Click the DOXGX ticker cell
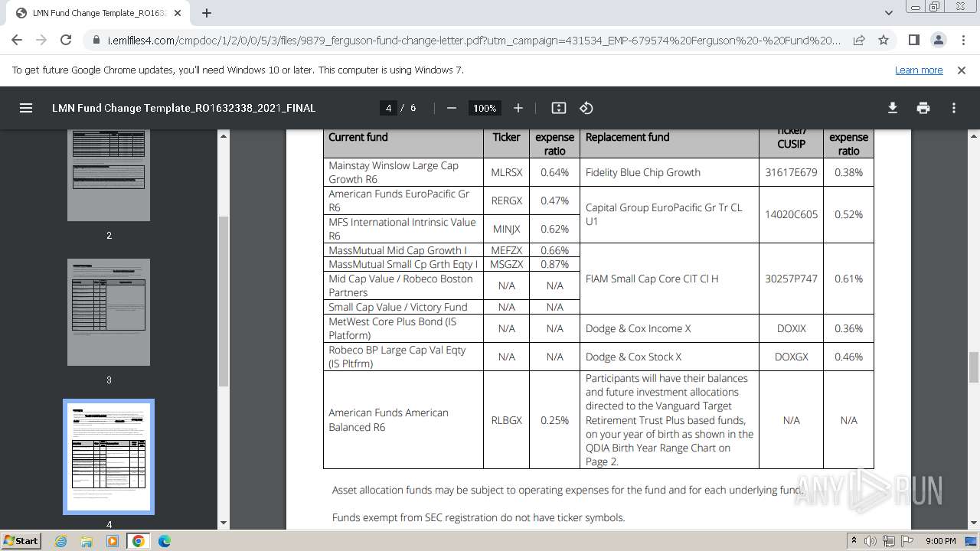 click(791, 357)
